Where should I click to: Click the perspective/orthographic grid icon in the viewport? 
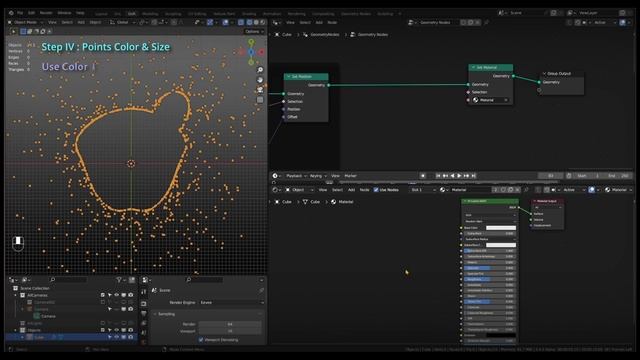coord(260,100)
